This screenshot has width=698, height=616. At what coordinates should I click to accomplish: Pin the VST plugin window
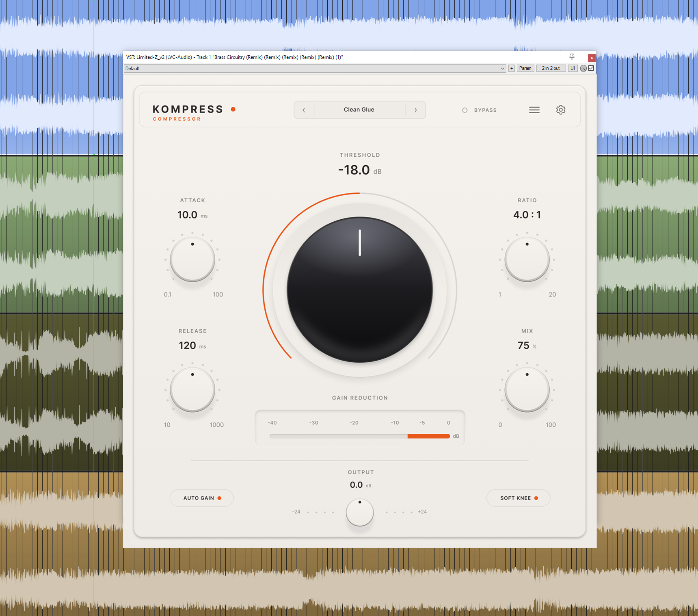click(572, 57)
